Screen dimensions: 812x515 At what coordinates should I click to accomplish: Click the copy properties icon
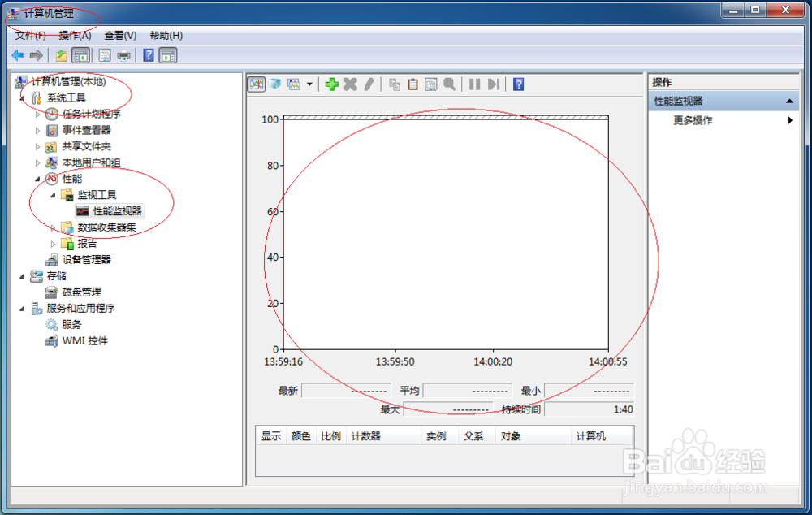395,84
